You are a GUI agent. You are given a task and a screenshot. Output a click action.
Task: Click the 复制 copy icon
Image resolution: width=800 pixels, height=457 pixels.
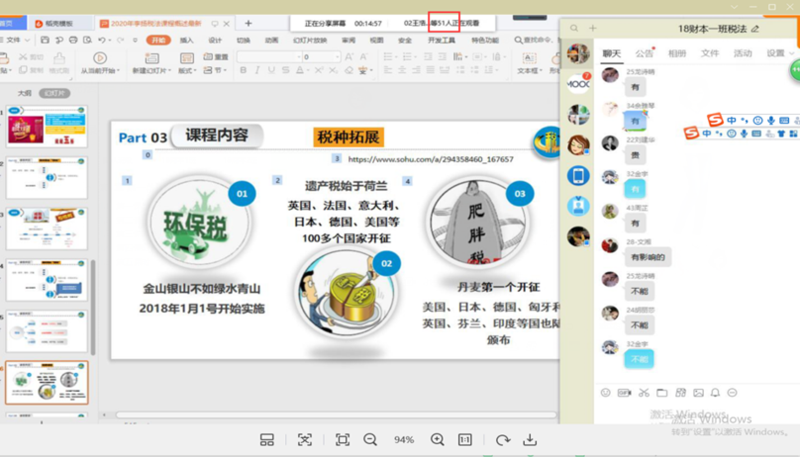[23, 70]
